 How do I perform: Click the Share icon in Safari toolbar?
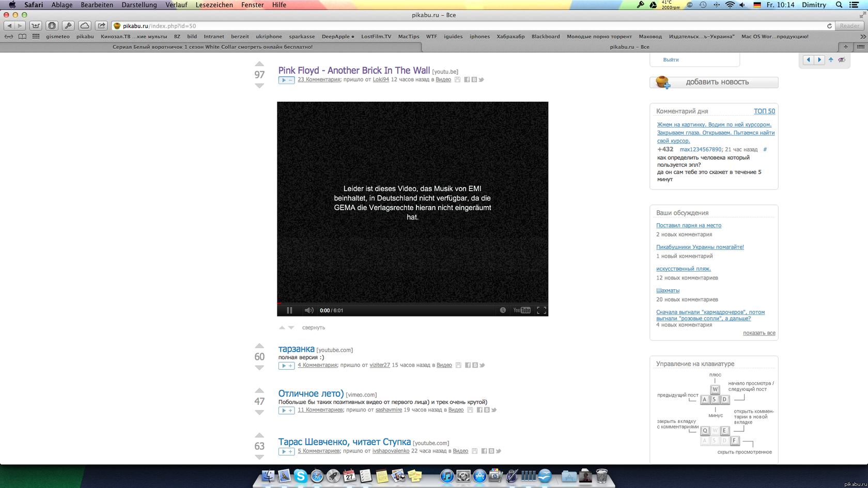pyautogui.click(x=101, y=26)
